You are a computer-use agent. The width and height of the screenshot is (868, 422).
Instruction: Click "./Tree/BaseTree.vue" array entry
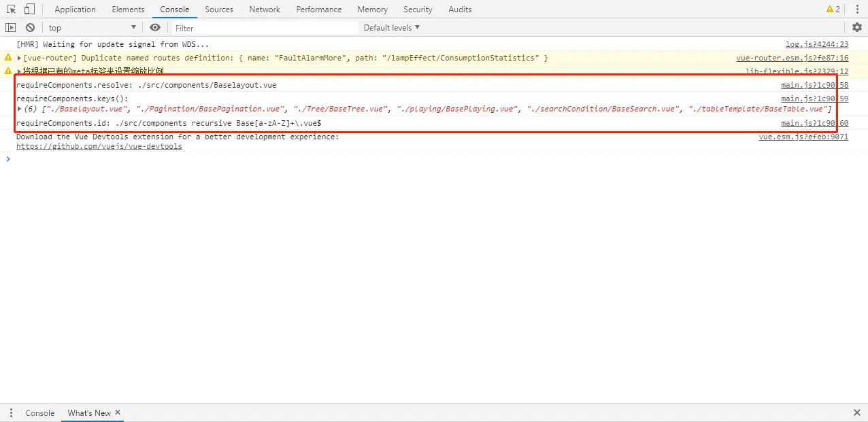[341, 109]
